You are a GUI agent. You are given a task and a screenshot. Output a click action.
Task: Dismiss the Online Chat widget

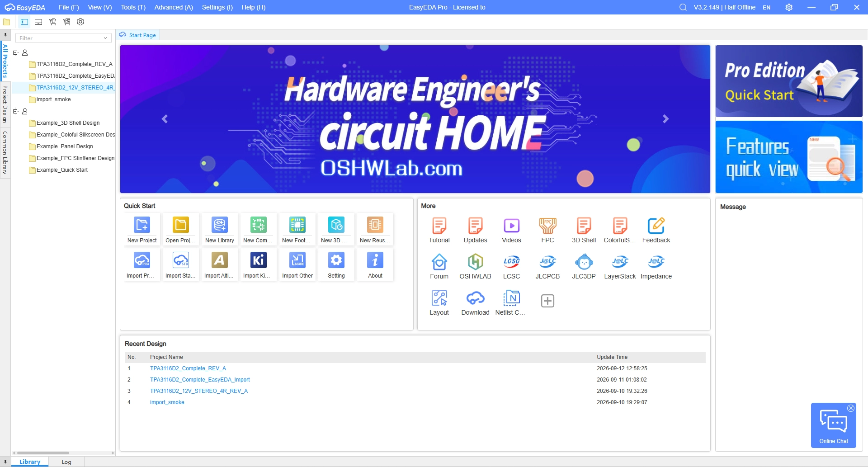(x=851, y=408)
